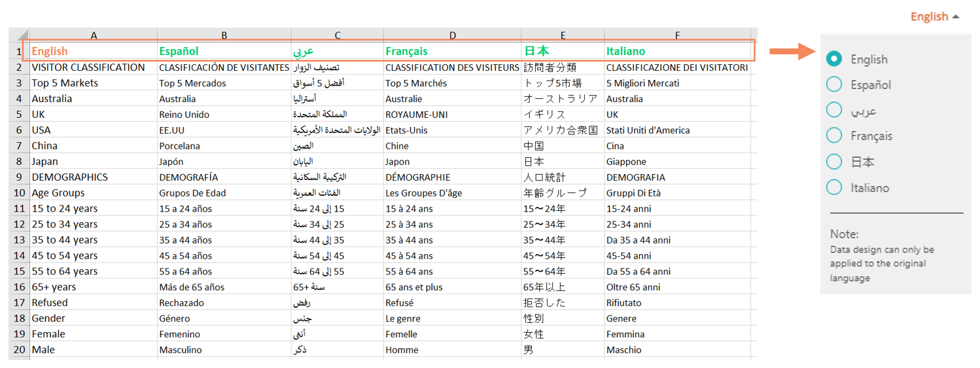The height and width of the screenshot is (368, 980).
Task: Select column D header
Action: click(x=453, y=35)
